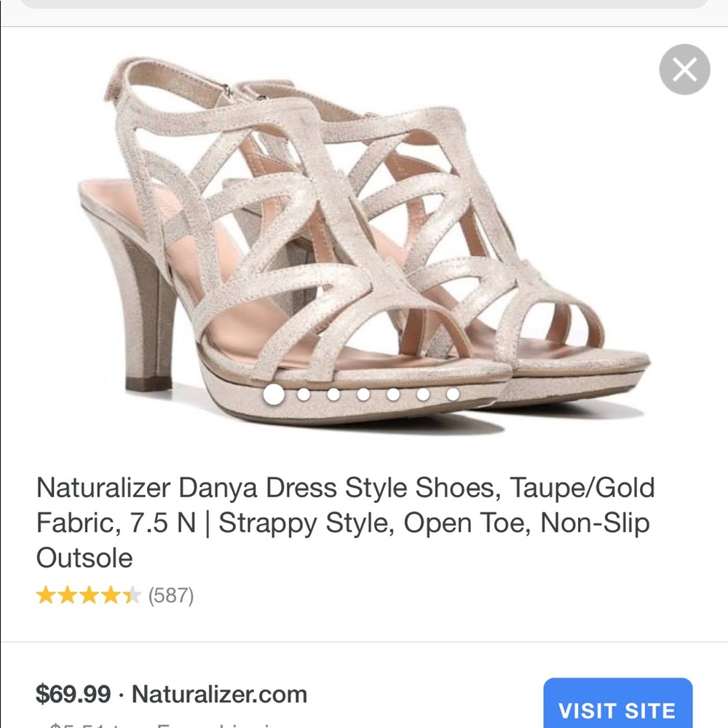
Task: Select the first carousel dot
Action: pyautogui.click(x=275, y=395)
